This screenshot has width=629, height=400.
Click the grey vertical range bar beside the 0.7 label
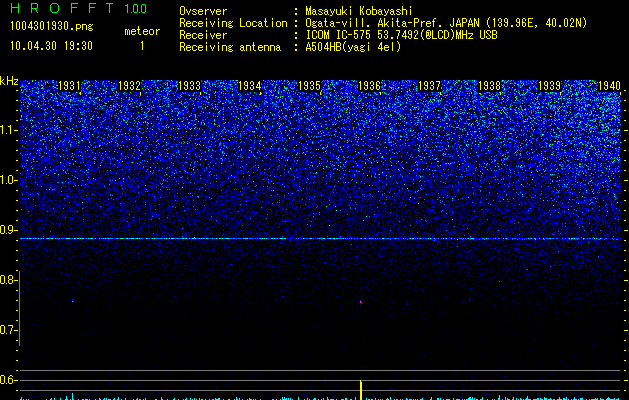tap(20, 308)
